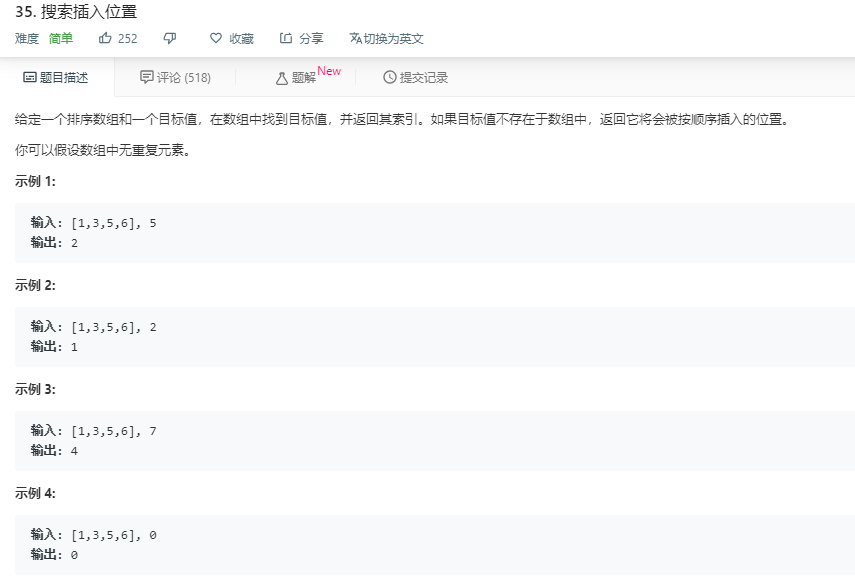Click the share icon
This screenshot has height=577, width=855.
coord(286,38)
